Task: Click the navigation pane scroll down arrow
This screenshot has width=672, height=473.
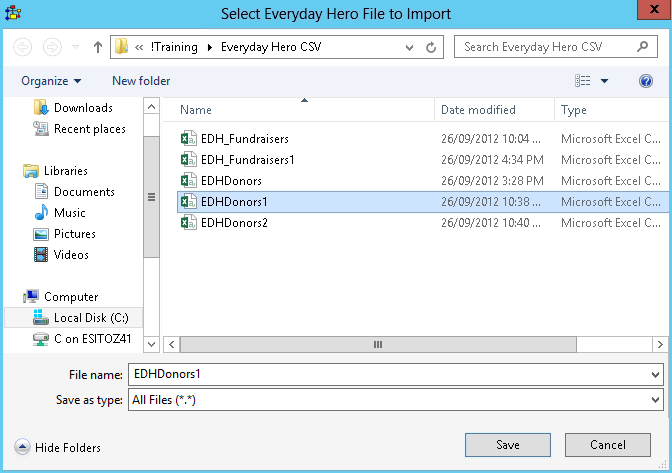Action: [151, 344]
